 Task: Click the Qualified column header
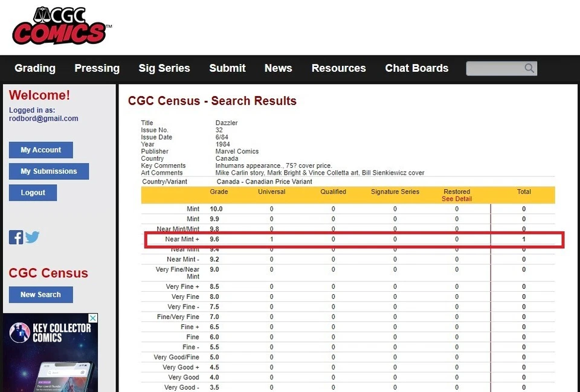click(x=333, y=191)
